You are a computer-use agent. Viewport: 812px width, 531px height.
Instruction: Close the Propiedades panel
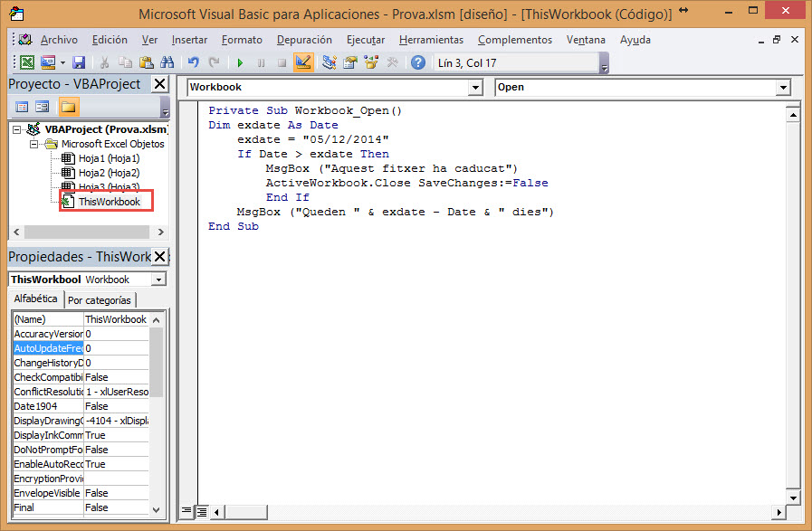160,256
